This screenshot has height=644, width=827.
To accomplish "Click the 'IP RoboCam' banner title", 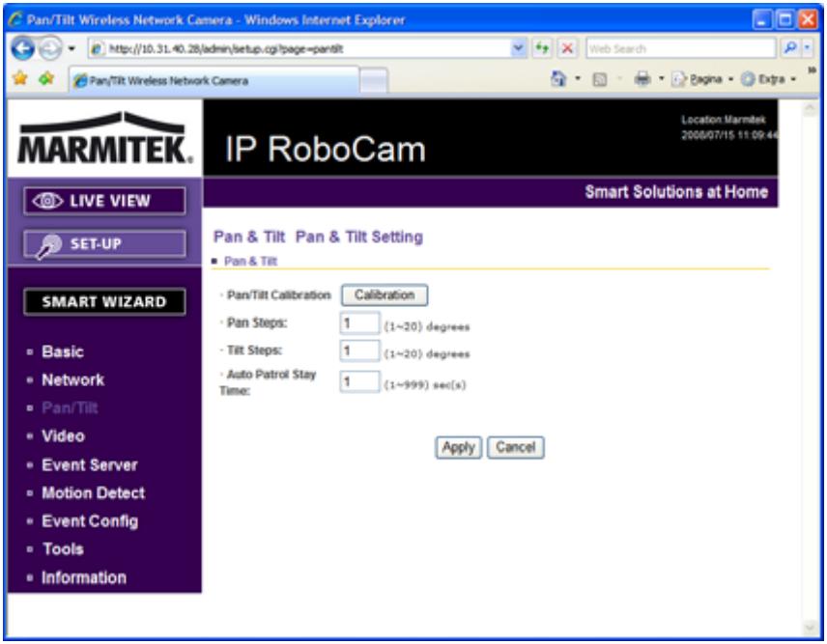I will [x=326, y=149].
